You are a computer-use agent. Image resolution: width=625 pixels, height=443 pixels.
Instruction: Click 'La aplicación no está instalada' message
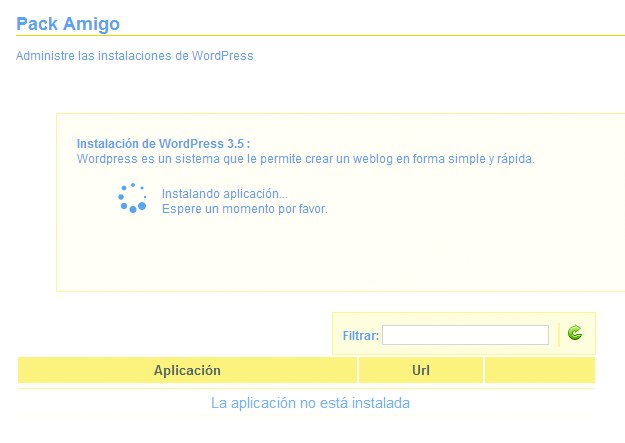click(310, 403)
